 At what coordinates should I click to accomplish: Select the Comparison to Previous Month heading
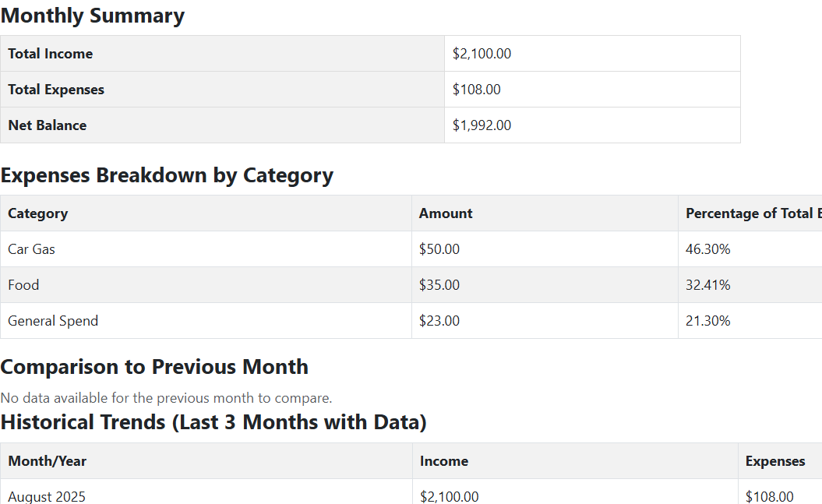(x=154, y=367)
